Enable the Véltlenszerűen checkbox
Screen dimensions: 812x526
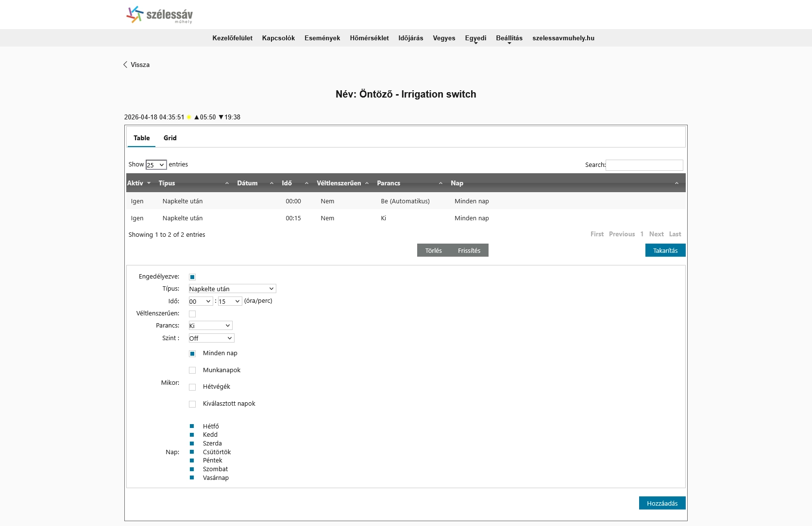click(192, 314)
